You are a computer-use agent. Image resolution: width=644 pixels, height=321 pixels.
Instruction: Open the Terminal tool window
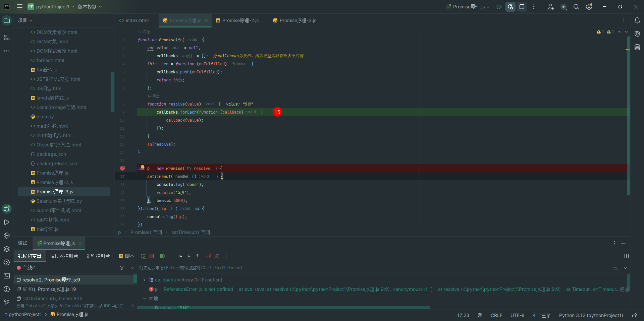coord(7,276)
